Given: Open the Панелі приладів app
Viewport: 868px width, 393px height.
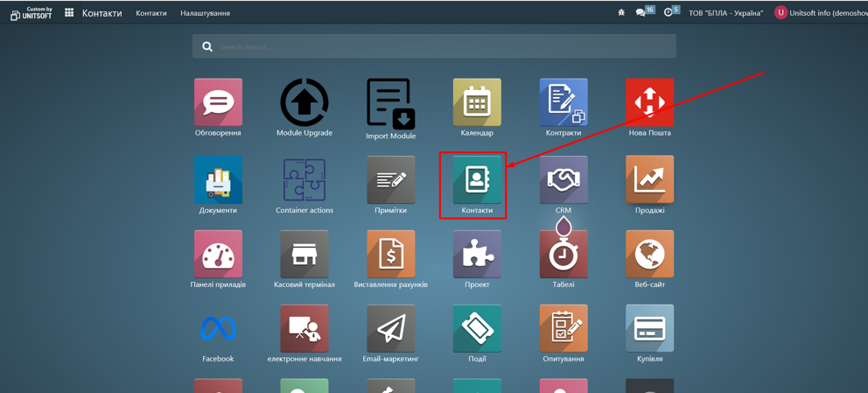Looking at the screenshot, I should click(x=218, y=254).
